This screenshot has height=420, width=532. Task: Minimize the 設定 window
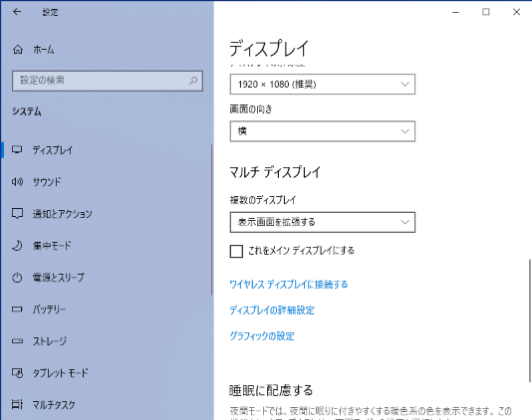point(455,12)
